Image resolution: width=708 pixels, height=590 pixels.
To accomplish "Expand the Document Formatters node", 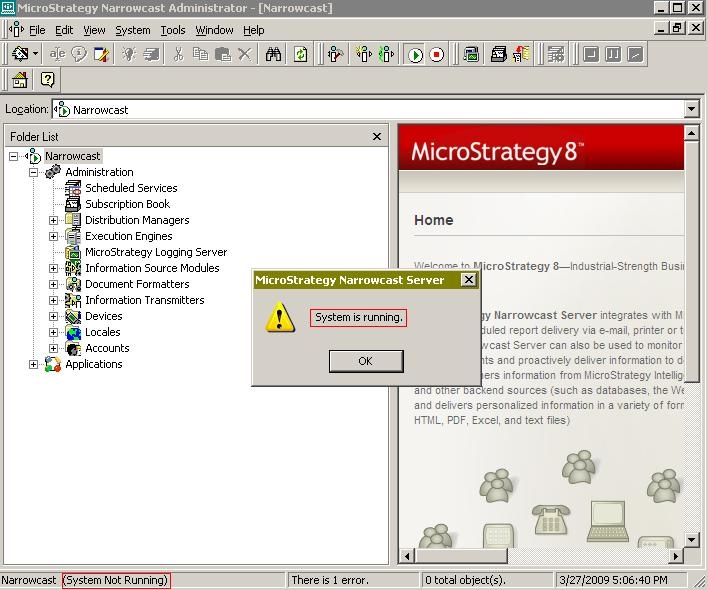I will tap(53, 284).
